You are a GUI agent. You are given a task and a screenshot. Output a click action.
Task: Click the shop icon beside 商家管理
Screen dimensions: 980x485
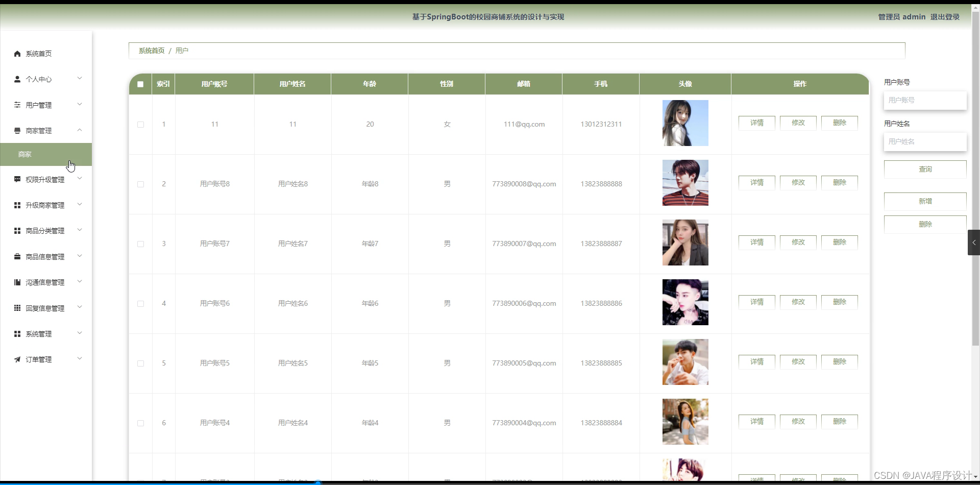(x=17, y=131)
